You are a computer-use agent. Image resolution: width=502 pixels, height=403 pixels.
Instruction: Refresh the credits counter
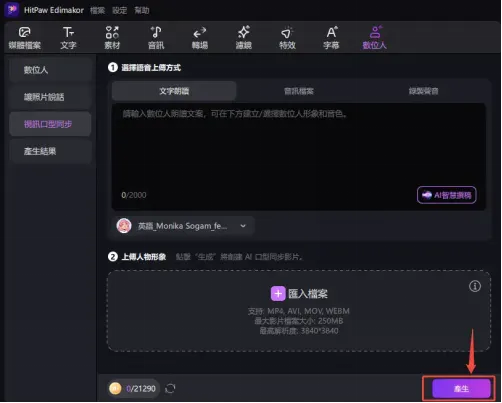click(170, 388)
